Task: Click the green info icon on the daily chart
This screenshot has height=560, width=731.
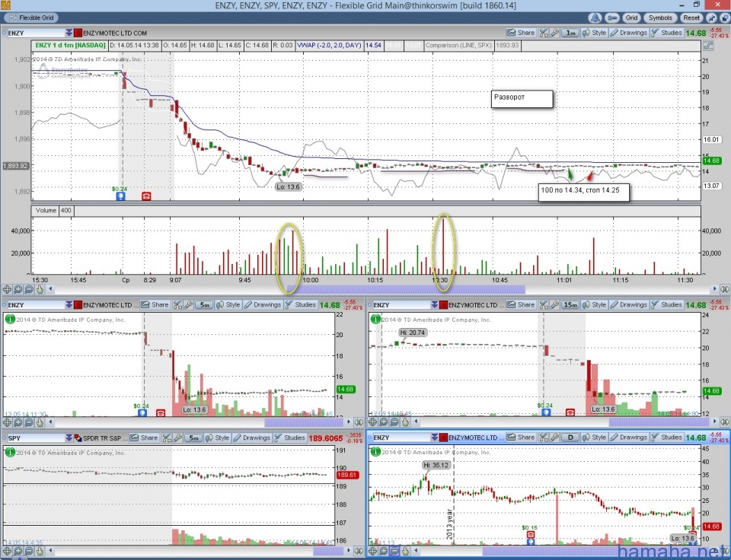Action: click(x=375, y=452)
